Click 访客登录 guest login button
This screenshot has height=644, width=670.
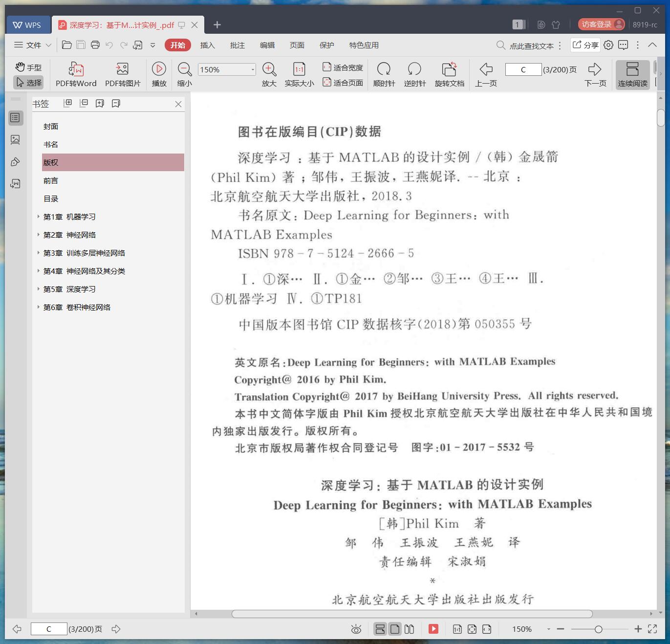(x=601, y=24)
